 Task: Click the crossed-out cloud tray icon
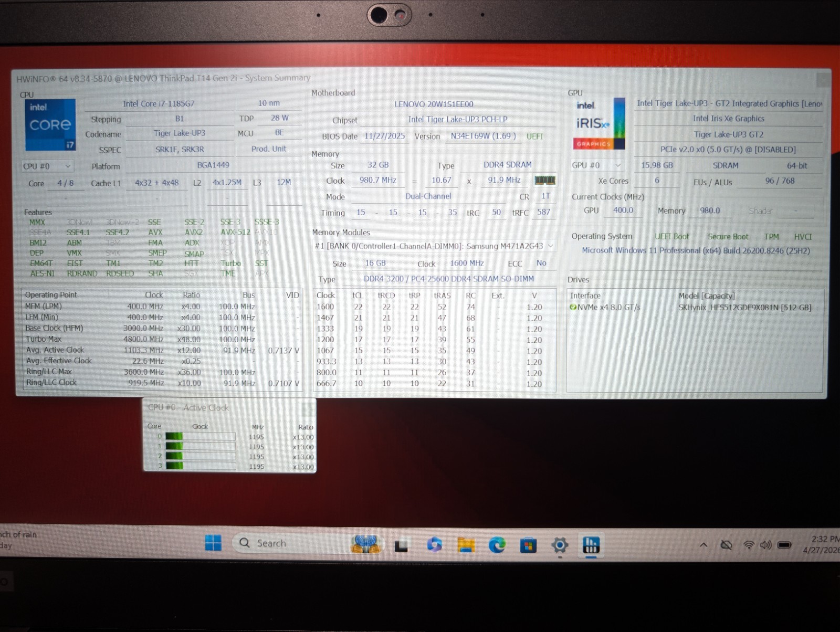click(x=727, y=545)
